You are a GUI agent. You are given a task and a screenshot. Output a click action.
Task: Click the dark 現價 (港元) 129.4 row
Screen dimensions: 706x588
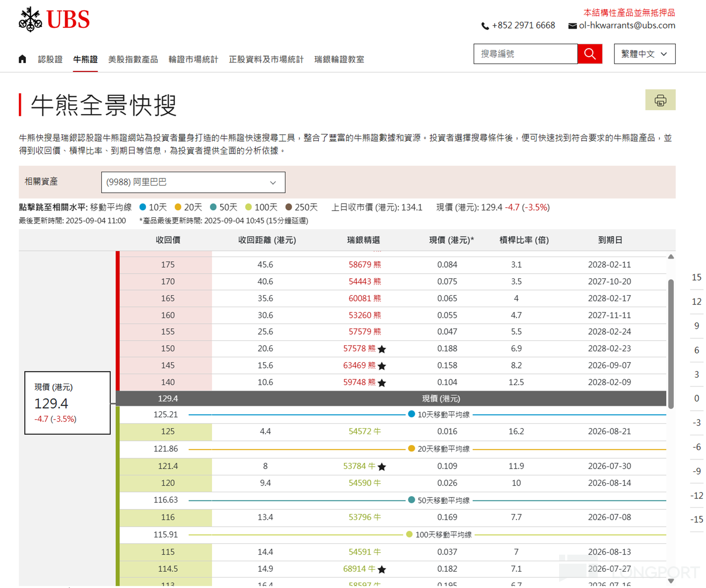click(x=391, y=398)
